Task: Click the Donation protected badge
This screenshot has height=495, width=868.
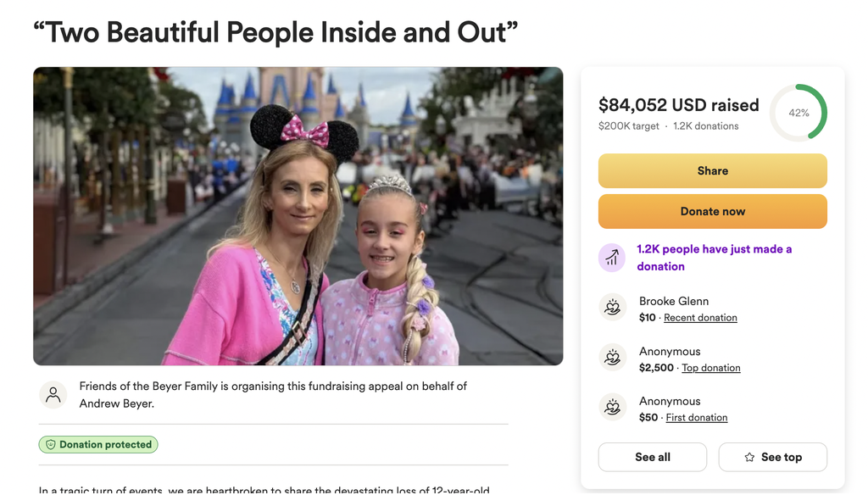Action: click(x=98, y=444)
